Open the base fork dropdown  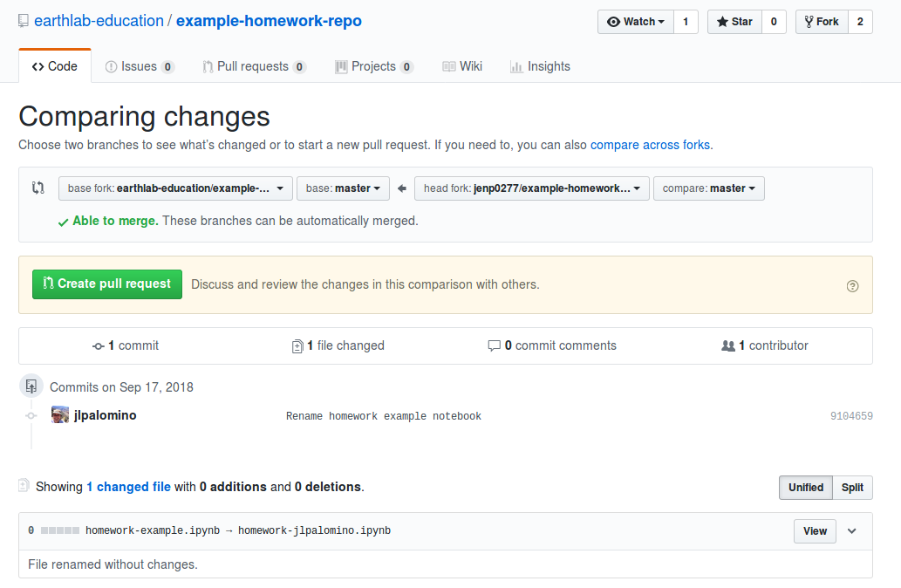click(175, 188)
